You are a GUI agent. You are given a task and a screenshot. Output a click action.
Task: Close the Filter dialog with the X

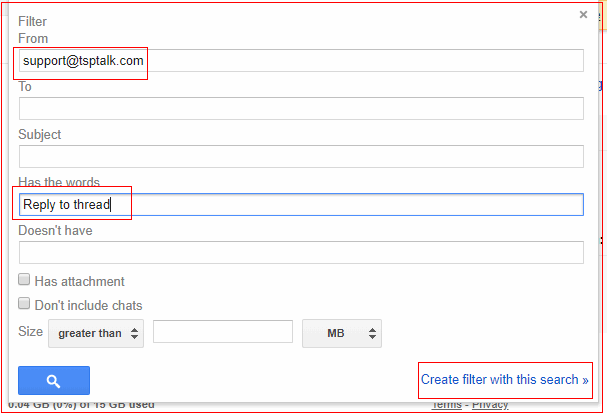[583, 15]
